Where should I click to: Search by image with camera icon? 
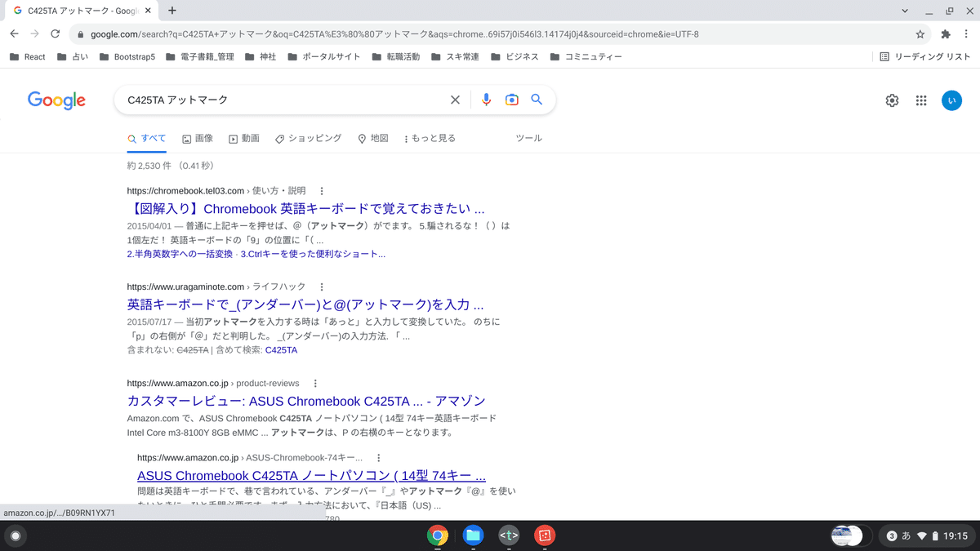pyautogui.click(x=512, y=100)
